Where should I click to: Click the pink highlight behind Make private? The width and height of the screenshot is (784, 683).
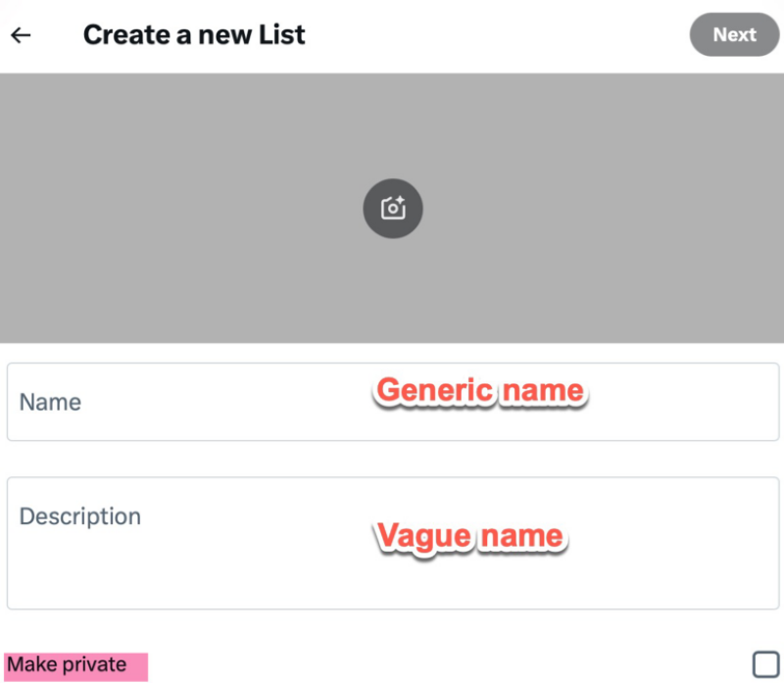click(137, 666)
